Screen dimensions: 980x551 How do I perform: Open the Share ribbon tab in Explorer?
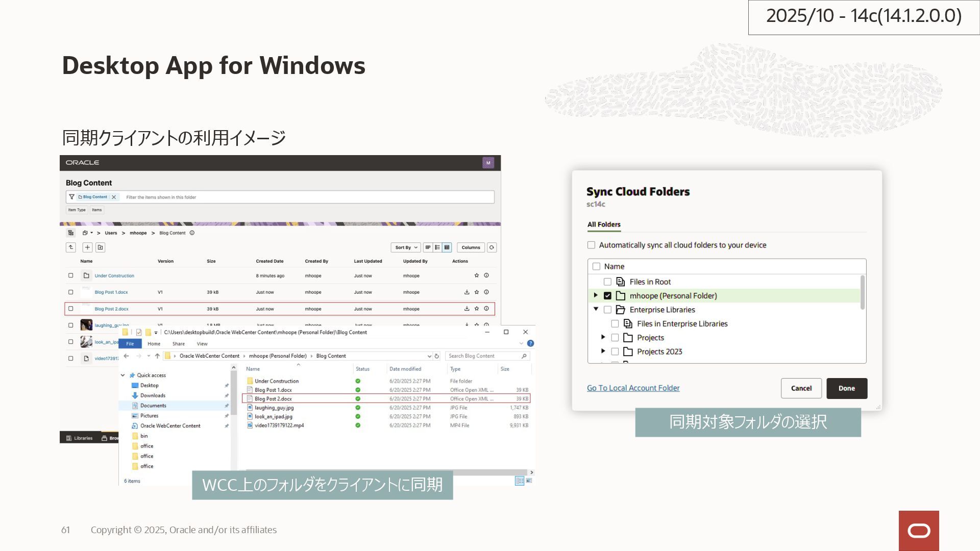pos(178,344)
